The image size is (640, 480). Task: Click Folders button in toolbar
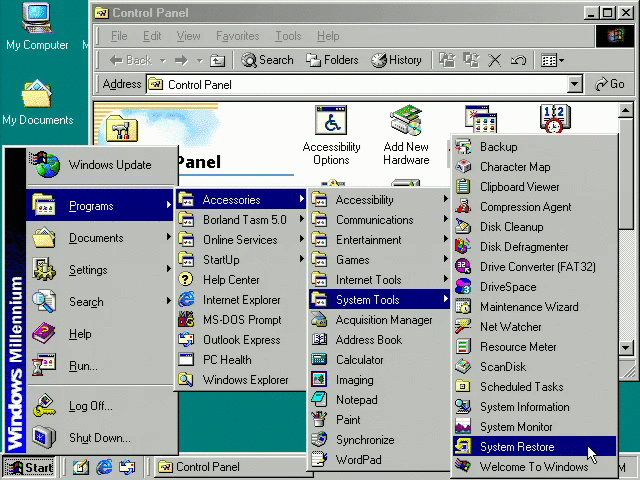pyautogui.click(x=332, y=60)
